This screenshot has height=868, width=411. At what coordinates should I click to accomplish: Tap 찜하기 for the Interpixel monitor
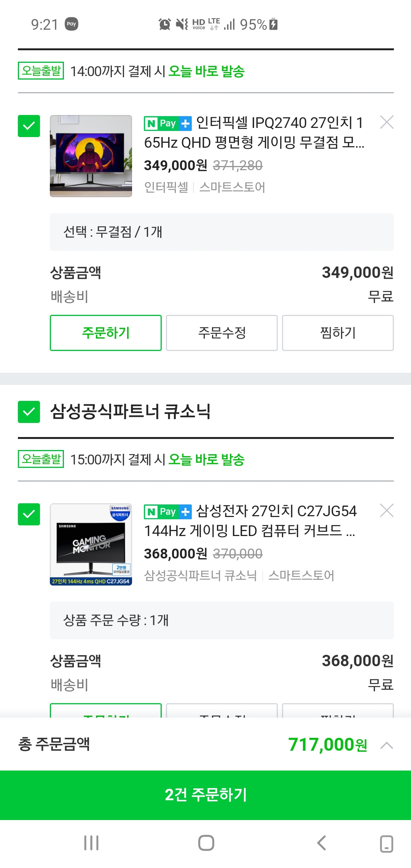[x=338, y=333]
